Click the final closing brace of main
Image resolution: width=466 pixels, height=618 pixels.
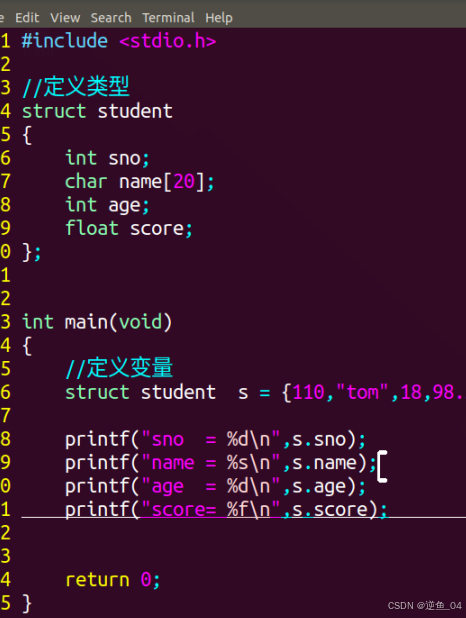pyautogui.click(x=27, y=603)
